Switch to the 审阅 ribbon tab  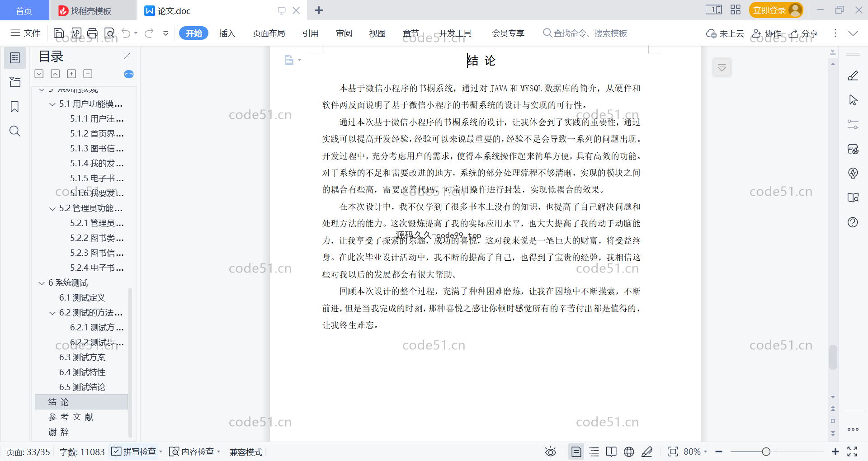tap(344, 33)
